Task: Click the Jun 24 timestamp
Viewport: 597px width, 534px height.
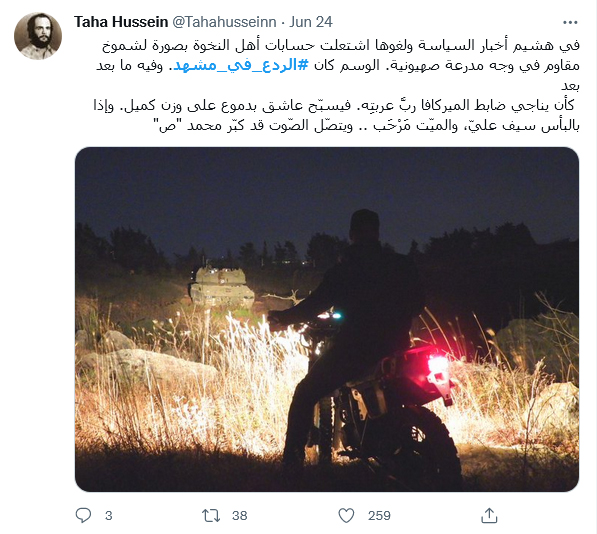Action: 311,22
